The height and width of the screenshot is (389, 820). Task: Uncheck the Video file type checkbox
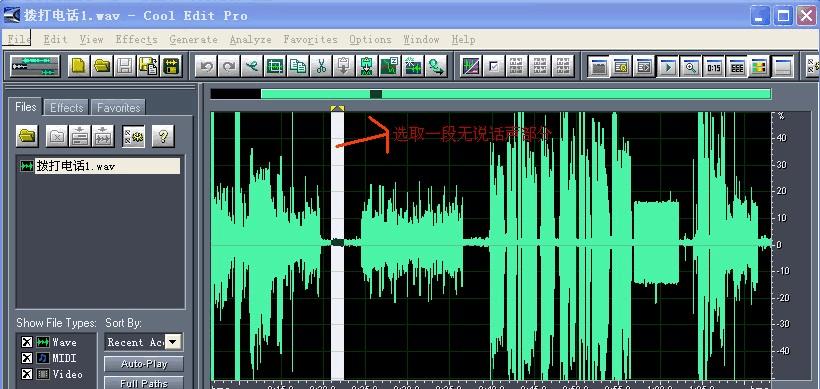pyautogui.click(x=27, y=374)
